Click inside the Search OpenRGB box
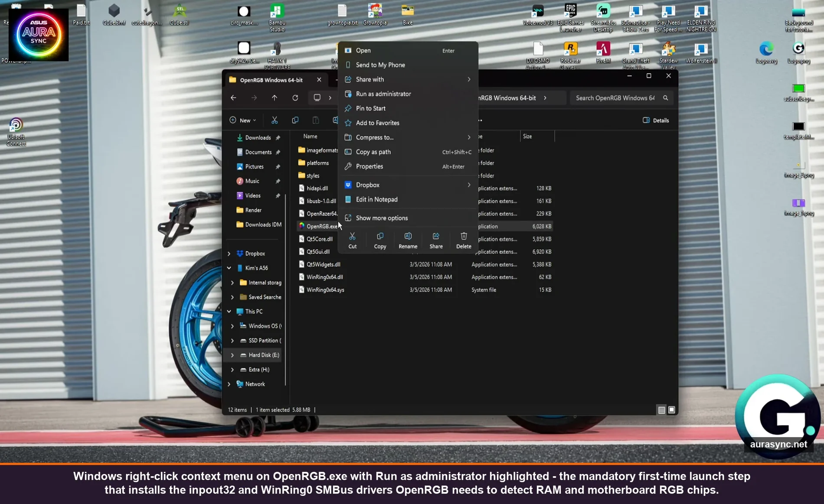 616,98
